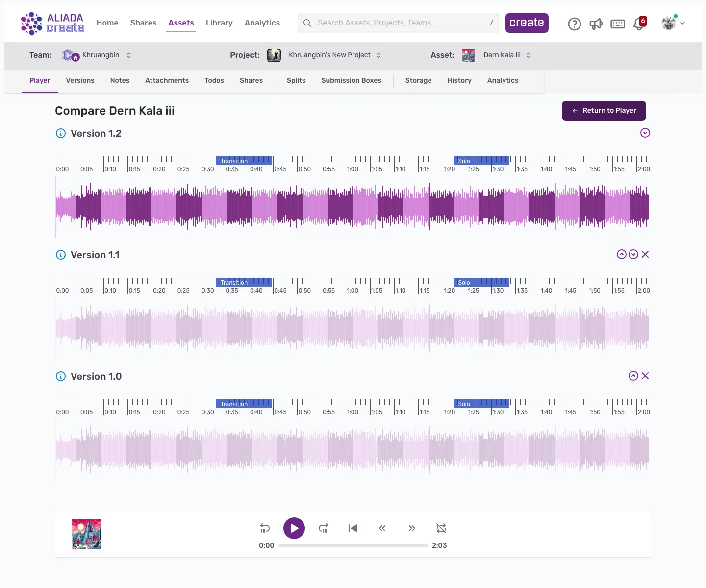Open the notifications bell
The image size is (706, 588).
[x=639, y=24]
